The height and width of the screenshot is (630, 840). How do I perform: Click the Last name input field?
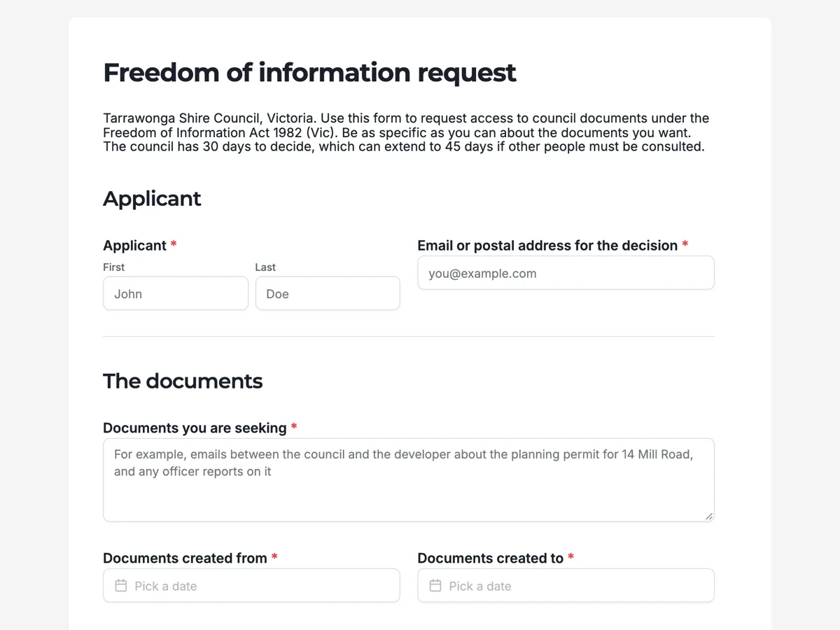(328, 293)
